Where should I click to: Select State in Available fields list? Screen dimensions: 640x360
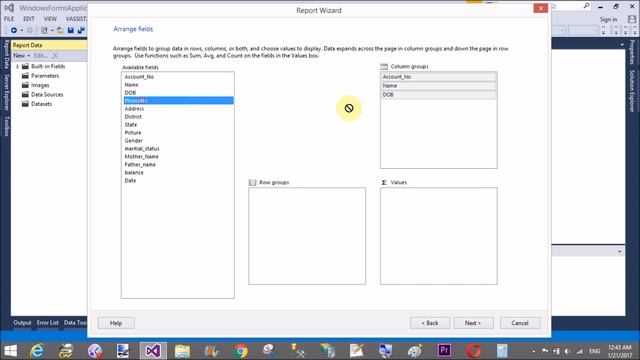pos(178,124)
